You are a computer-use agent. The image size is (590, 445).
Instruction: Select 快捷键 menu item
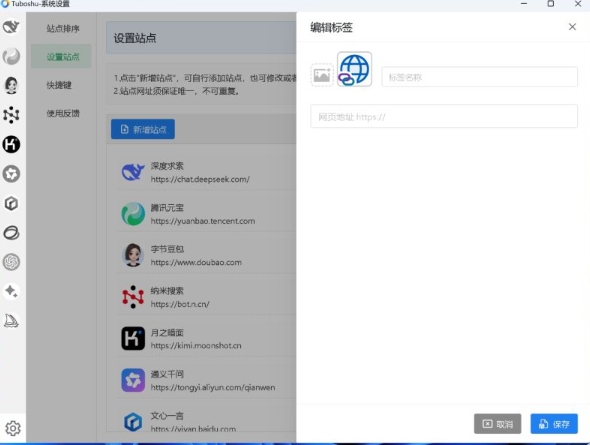coord(59,85)
